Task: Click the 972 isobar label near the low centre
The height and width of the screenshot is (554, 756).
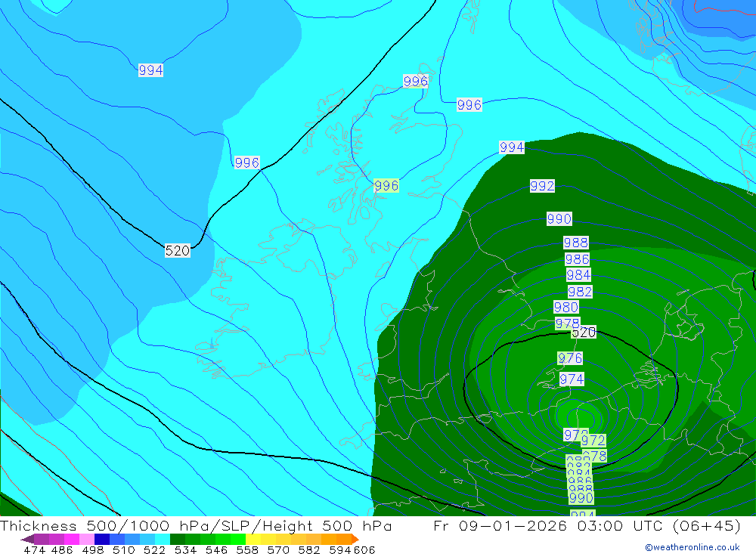Action: [x=593, y=440]
